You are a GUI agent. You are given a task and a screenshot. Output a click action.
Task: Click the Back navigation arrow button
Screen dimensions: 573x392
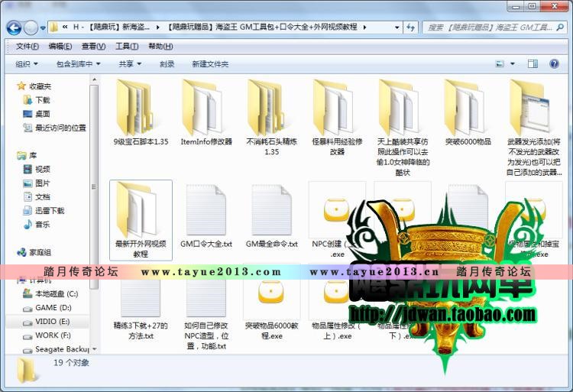(x=14, y=28)
